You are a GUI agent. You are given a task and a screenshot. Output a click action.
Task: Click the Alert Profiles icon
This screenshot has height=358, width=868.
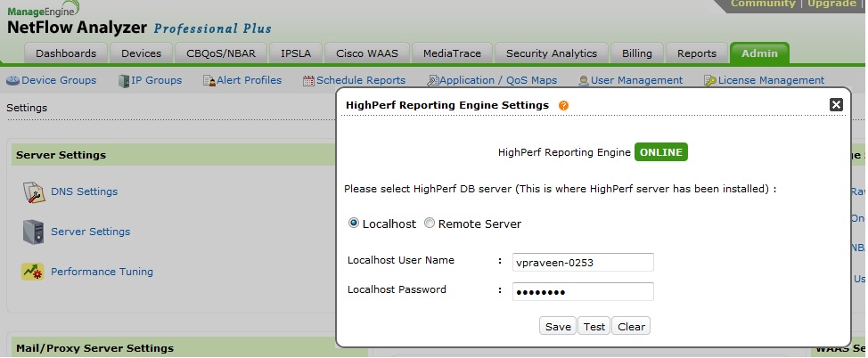pyautogui.click(x=209, y=81)
